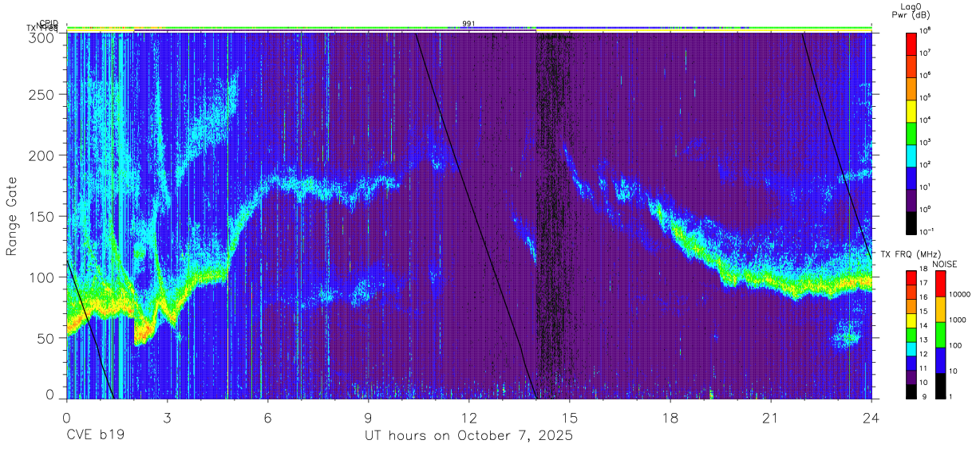The image size is (980, 452).
Task: Click the 9 MHz label on TX FRQ colorbar
Action: click(x=923, y=397)
